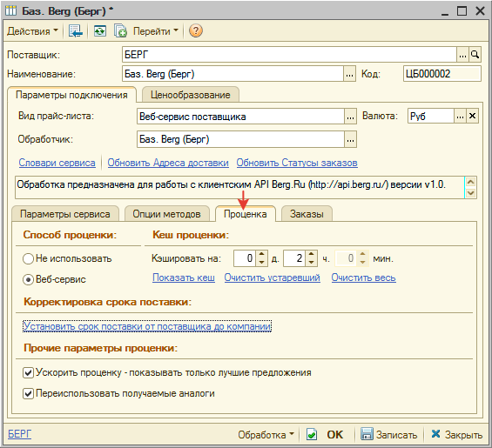Open the Заказы tab
The height and width of the screenshot is (448, 492).
click(307, 214)
